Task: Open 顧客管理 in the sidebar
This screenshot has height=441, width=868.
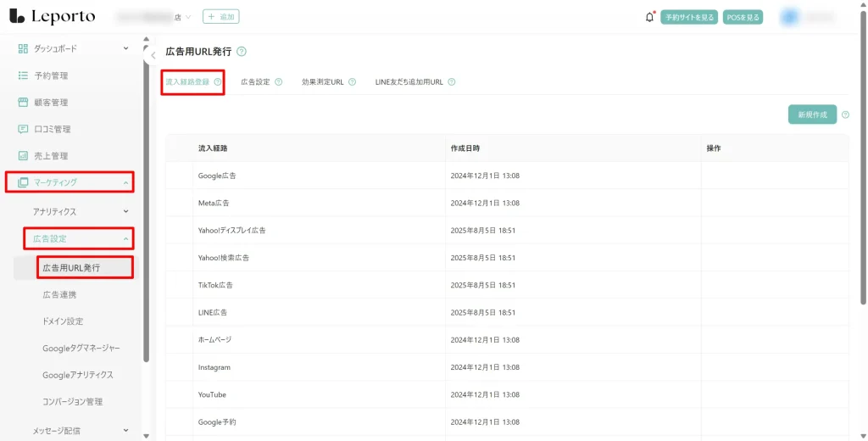Action: tap(51, 103)
